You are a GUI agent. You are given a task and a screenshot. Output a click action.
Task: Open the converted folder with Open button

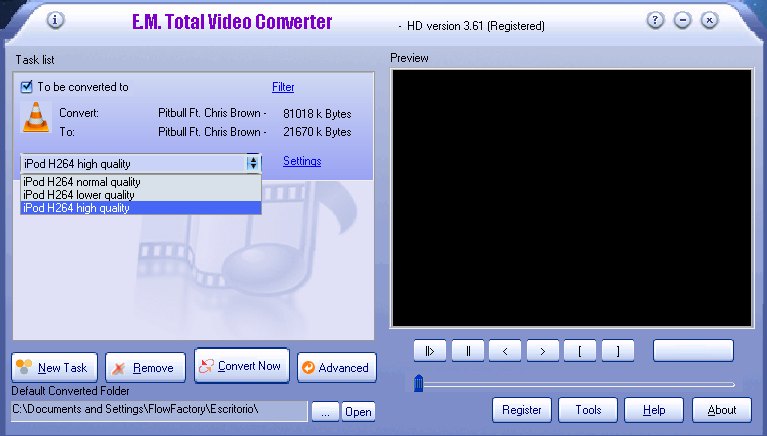(358, 412)
